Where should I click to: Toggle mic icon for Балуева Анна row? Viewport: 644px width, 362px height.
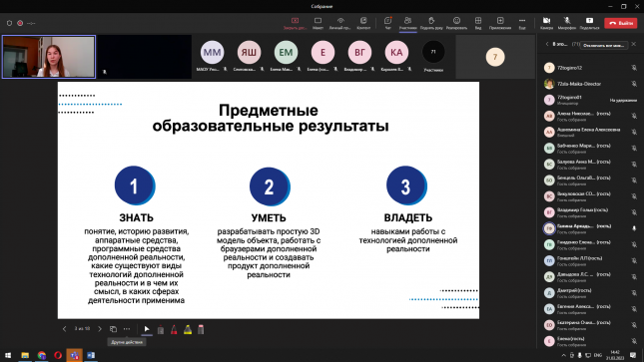point(634,165)
